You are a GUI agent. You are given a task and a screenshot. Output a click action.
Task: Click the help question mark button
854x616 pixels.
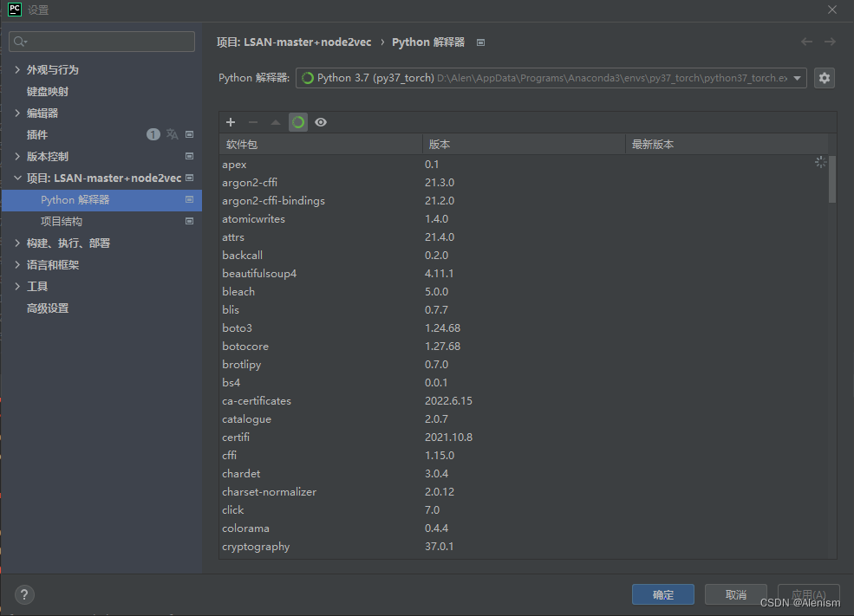[x=24, y=594]
